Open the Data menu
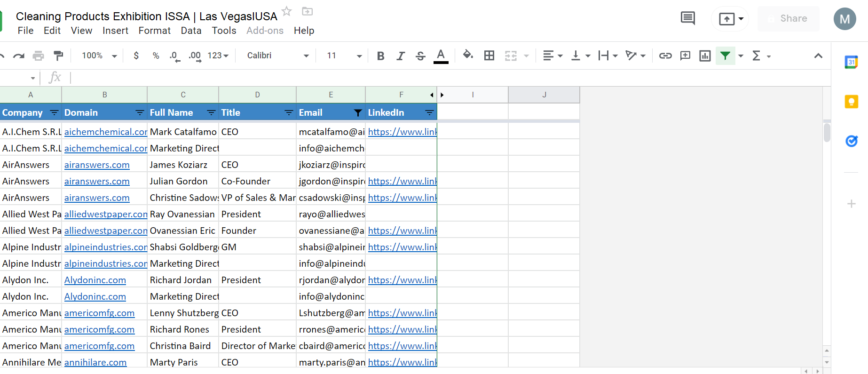 point(191,31)
